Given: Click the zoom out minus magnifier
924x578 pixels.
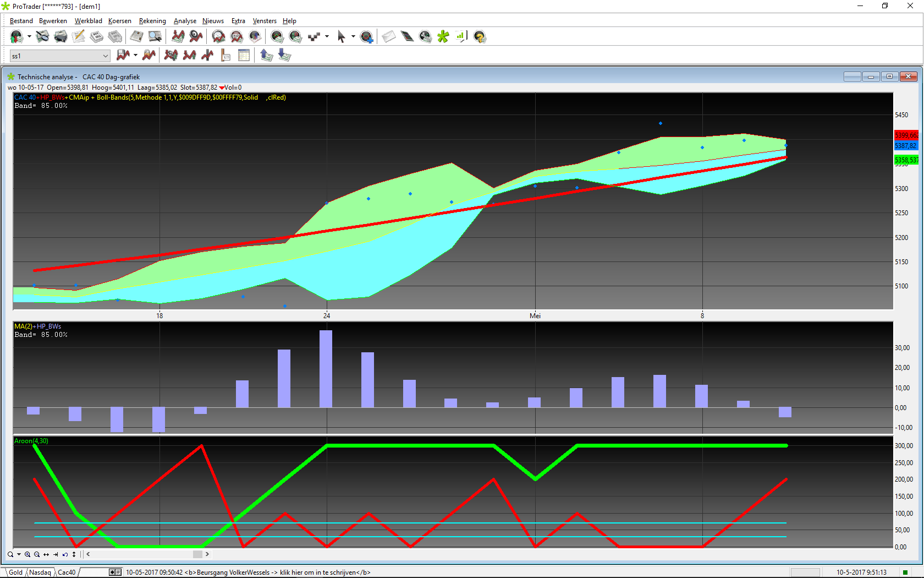Looking at the screenshot, I should point(37,554).
